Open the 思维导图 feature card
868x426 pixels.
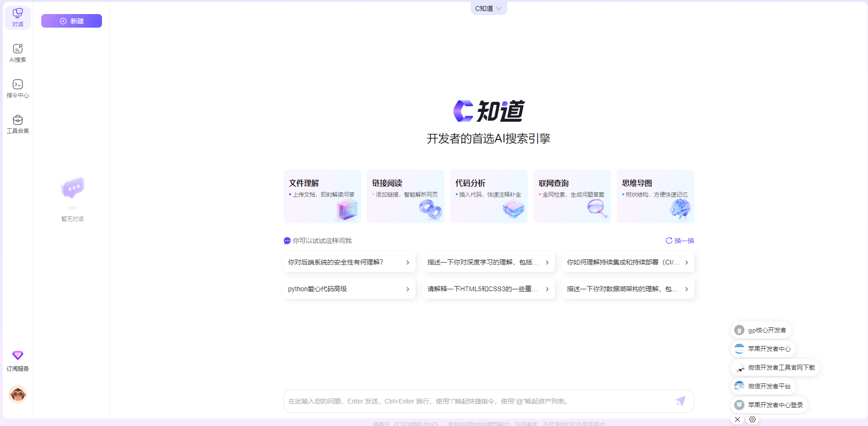[656, 196]
